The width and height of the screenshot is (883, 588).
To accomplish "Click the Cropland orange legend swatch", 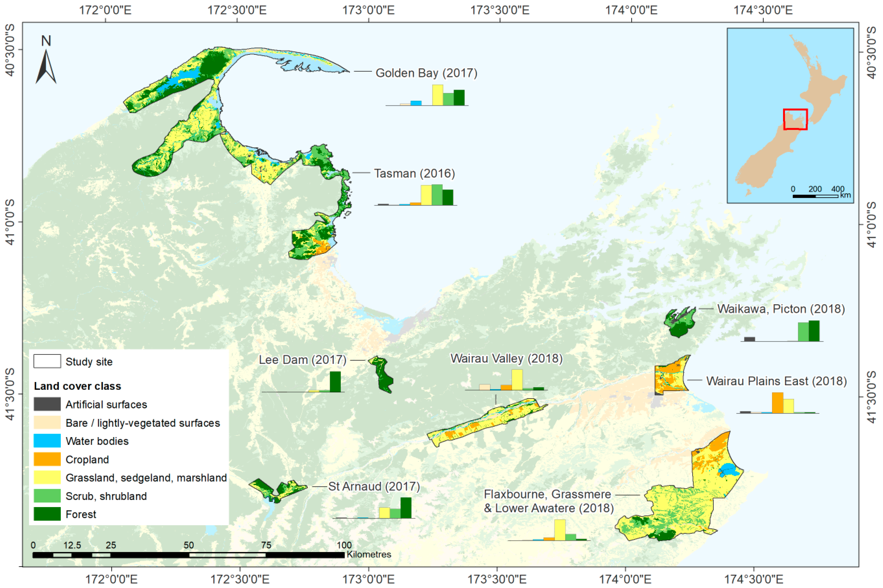I will [47, 459].
